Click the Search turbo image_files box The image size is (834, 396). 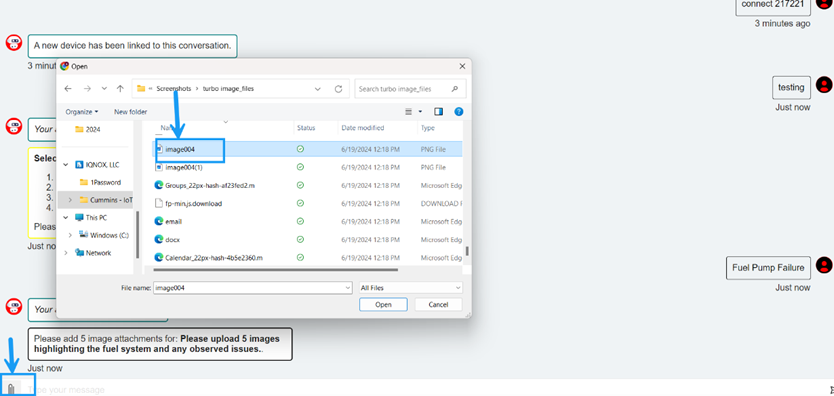[410, 89]
